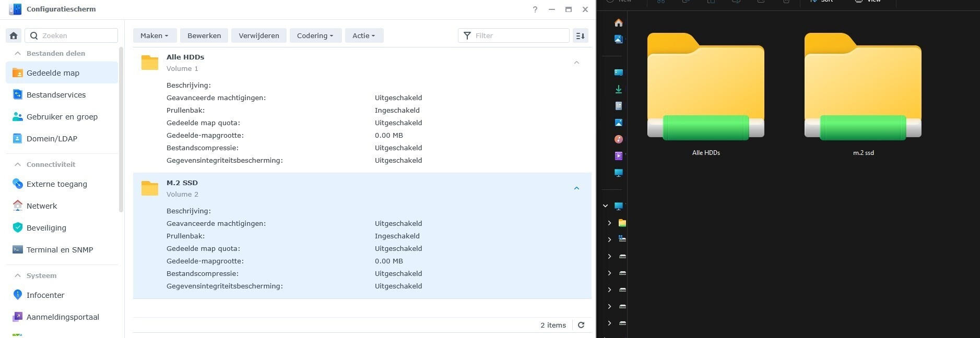Click Geavanceerde machtigingen label under M.2 SSD
This screenshot has height=338, width=980.
tap(216, 224)
